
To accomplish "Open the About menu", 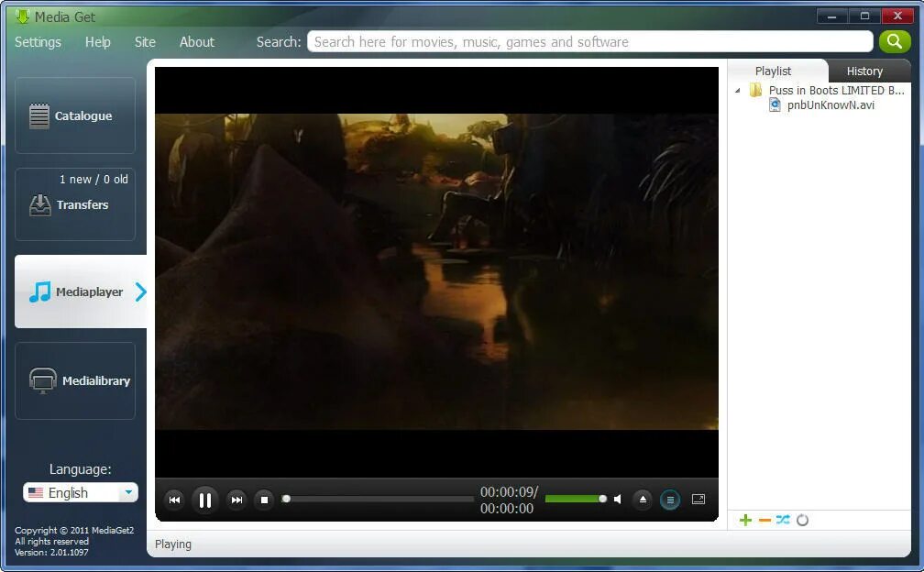I will (x=197, y=42).
